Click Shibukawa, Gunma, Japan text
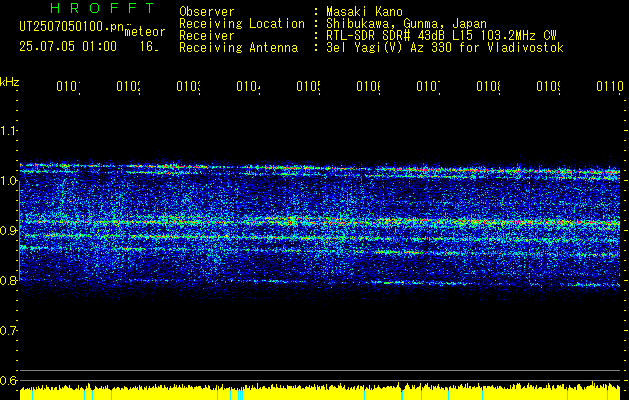The width and height of the screenshot is (629, 400). [x=406, y=24]
